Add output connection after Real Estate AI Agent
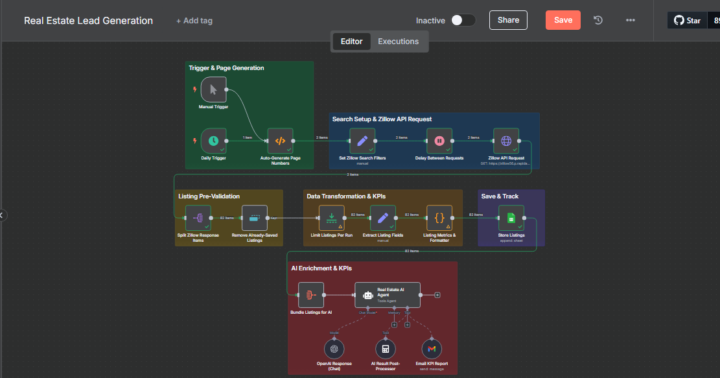Screen dimensions: 720x378 click(x=437, y=295)
